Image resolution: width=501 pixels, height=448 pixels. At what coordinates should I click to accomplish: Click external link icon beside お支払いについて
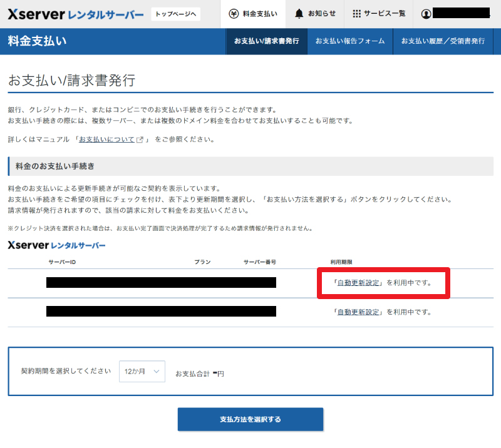[x=140, y=140]
